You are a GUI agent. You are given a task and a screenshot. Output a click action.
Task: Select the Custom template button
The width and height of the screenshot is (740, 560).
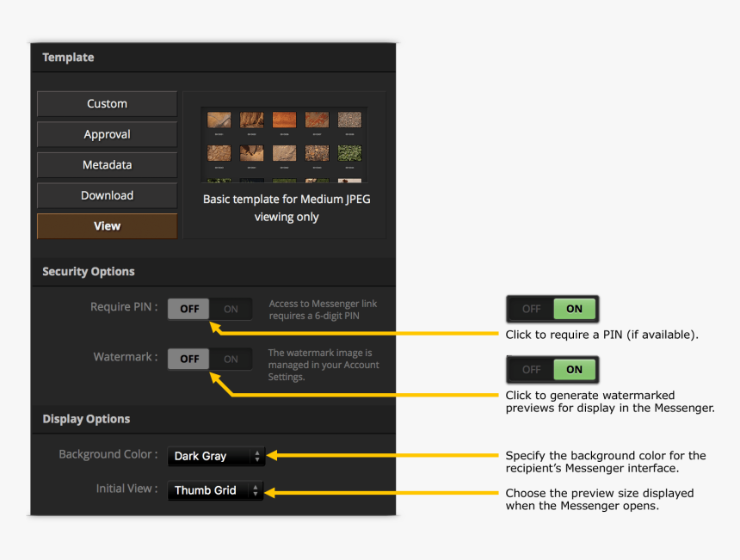tap(107, 104)
